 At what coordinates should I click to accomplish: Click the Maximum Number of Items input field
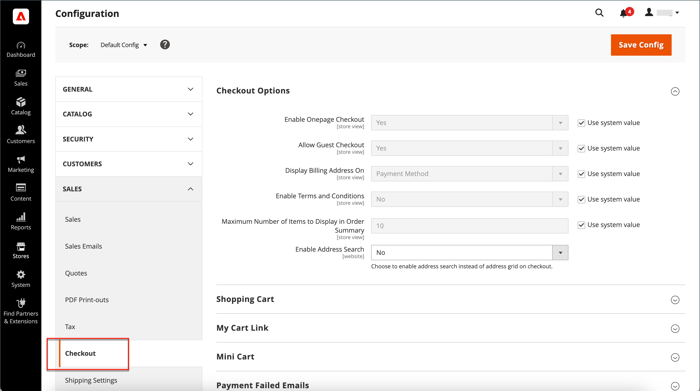click(470, 226)
